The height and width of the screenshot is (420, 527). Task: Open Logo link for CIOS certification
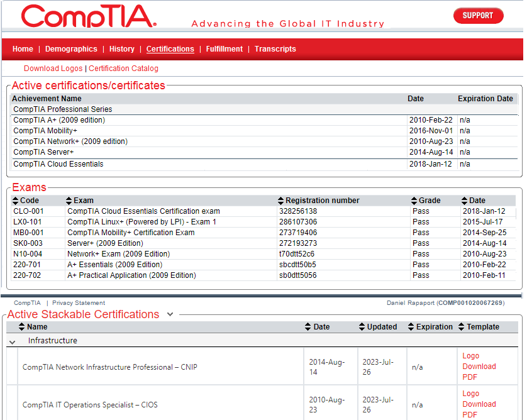471,394
